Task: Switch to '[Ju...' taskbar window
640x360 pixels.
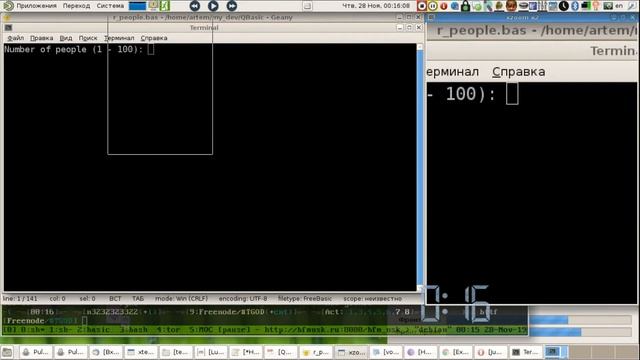Action: coord(490,352)
